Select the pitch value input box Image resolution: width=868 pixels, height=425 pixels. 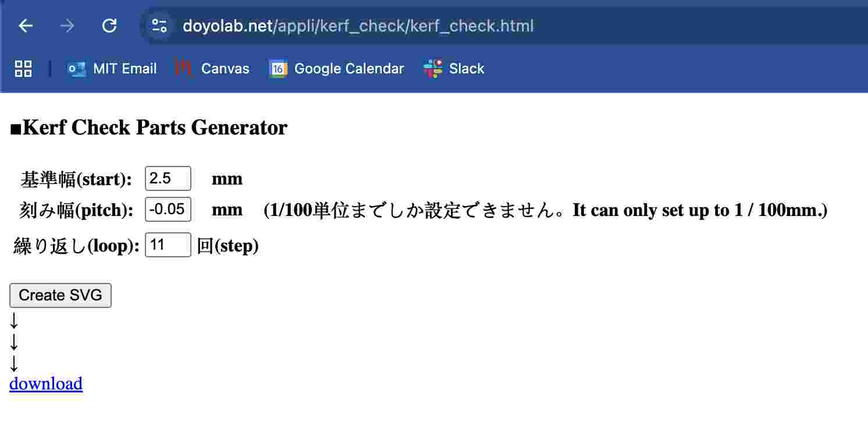168,209
